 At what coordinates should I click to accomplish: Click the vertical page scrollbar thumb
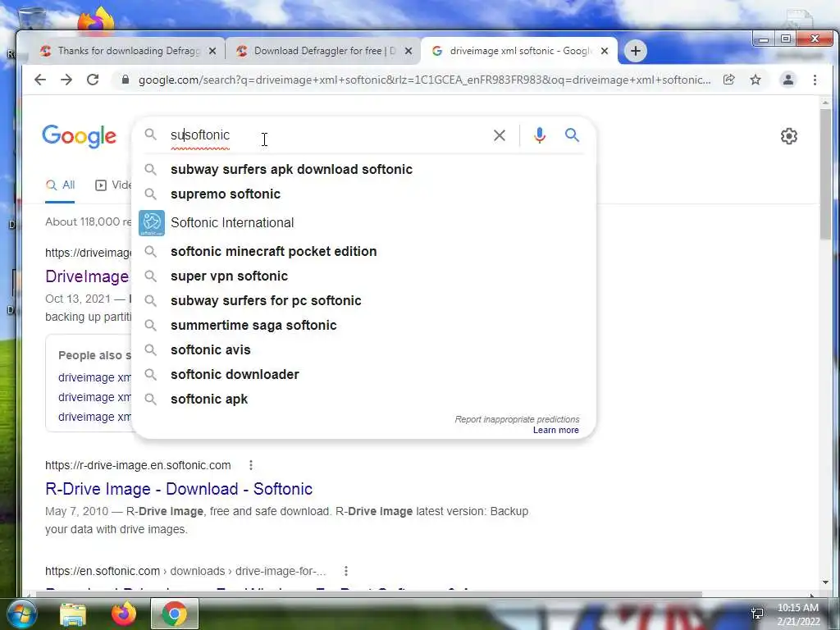(825, 174)
